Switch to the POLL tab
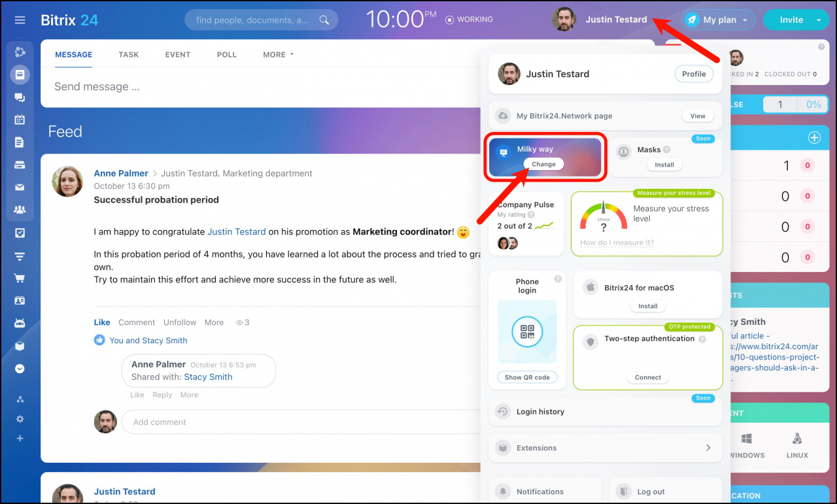The width and height of the screenshot is (837, 504). coord(227,55)
